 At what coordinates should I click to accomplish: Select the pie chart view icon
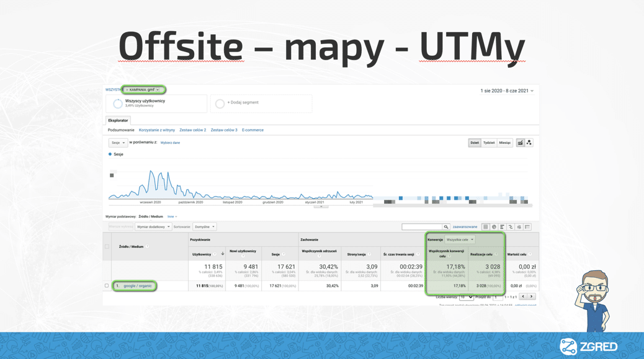494,227
